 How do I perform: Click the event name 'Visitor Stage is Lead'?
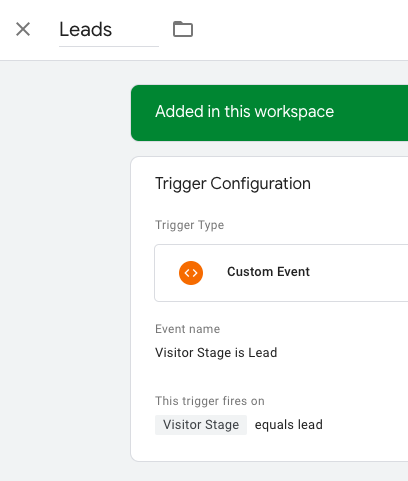click(216, 353)
